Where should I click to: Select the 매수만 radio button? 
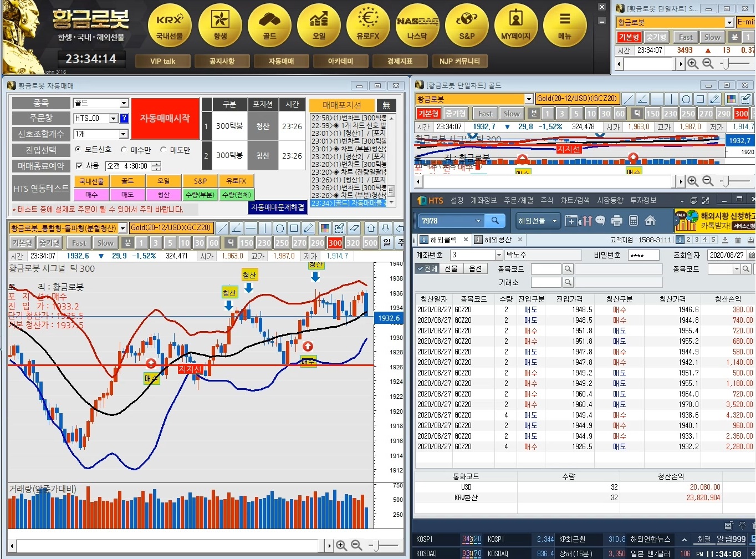[x=124, y=150]
